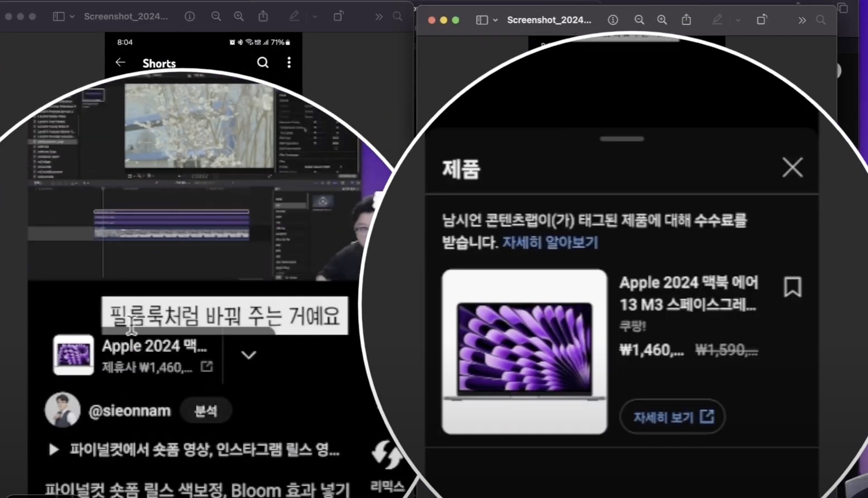Expand the product chip's down chevron in Shorts
This screenshot has height=498, width=868.
(x=248, y=355)
